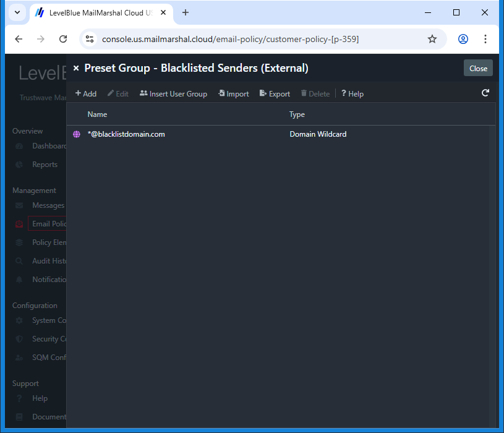504x433 pixels.
Task: Maximize the browser window
Action: pyautogui.click(x=456, y=12)
